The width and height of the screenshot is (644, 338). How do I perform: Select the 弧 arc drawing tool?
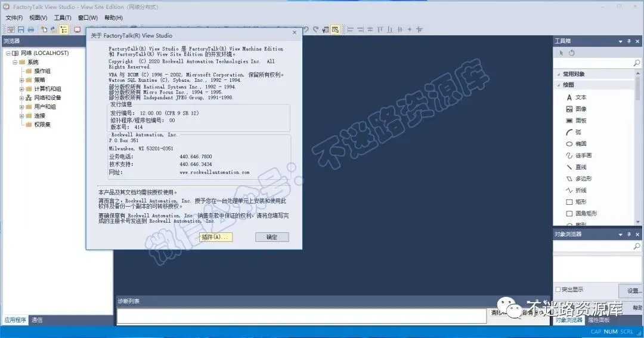[x=574, y=132]
